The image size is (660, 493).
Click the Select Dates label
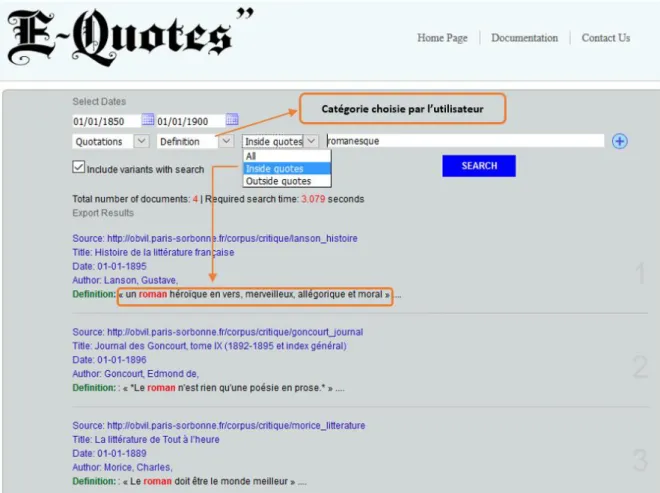pyautogui.click(x=99, y=101)
